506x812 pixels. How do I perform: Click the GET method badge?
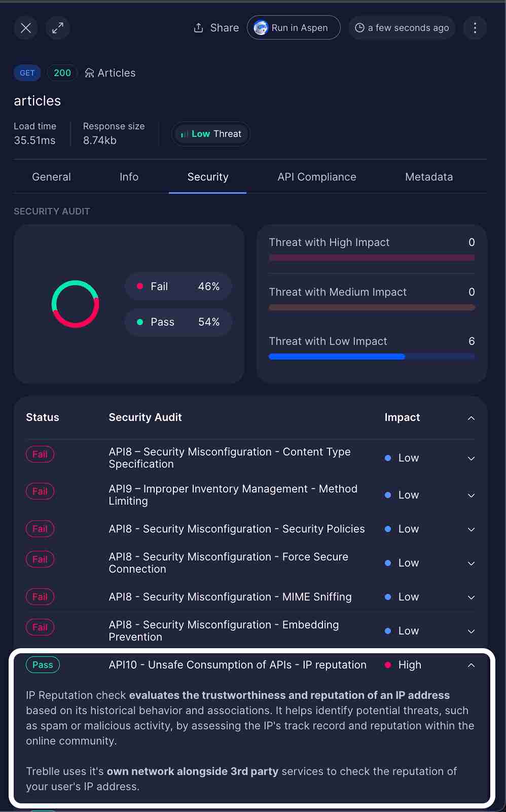[x=27, y=73]
